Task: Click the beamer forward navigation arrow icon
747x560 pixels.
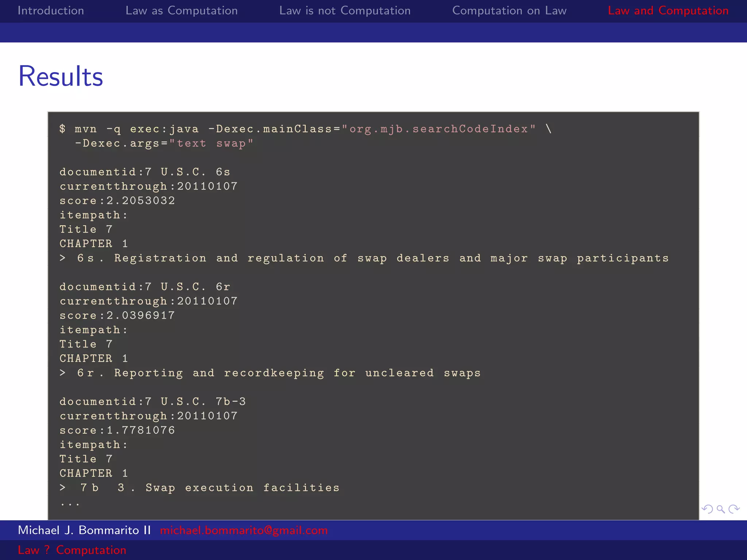Action: point(734,509)
